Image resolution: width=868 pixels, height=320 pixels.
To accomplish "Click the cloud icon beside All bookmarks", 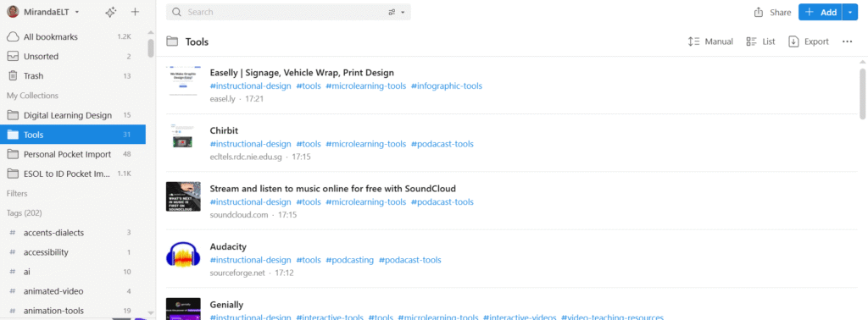I will 13,37.
